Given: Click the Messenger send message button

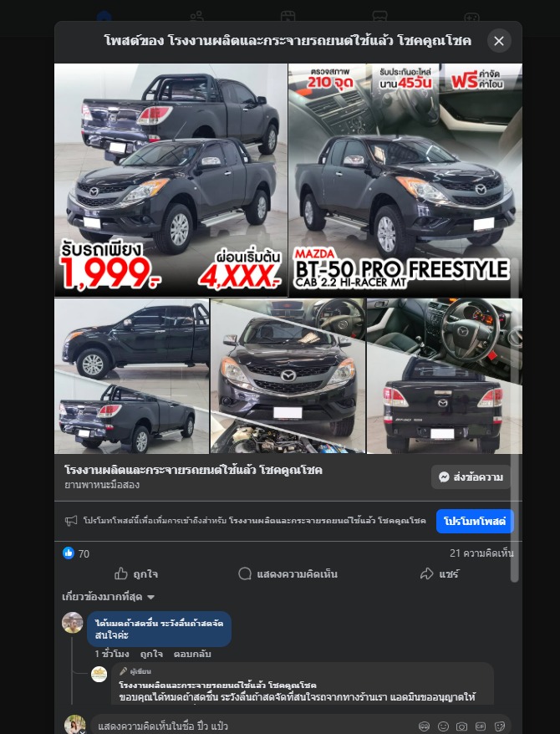Looking at the screenshot, I should click(471, 477).
